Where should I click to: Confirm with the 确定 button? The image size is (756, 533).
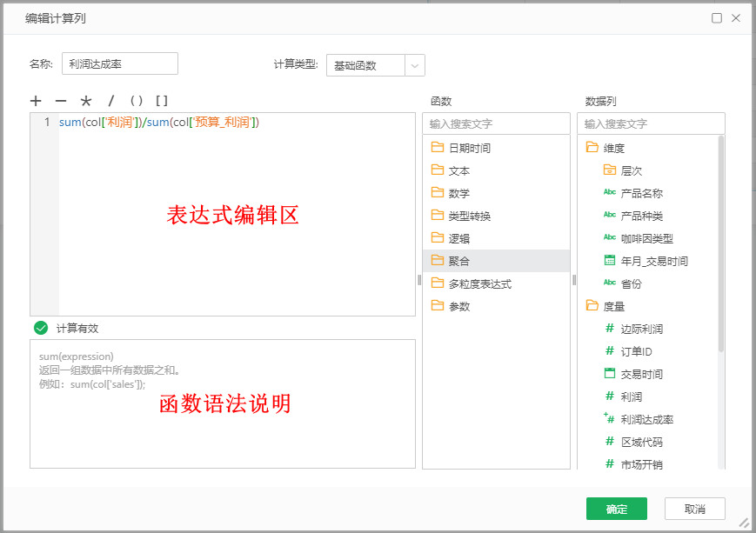click(617, 509)
